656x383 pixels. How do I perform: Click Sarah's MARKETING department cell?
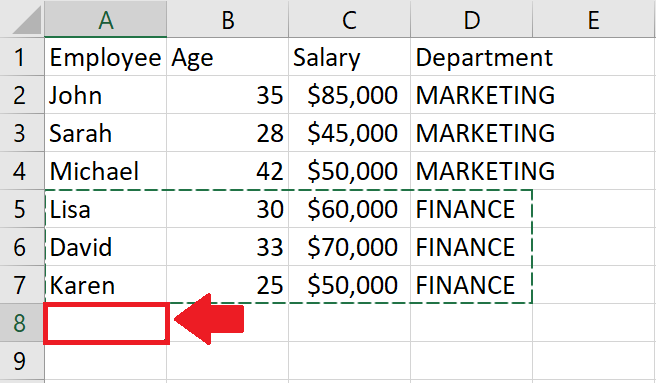click(472, 133)
